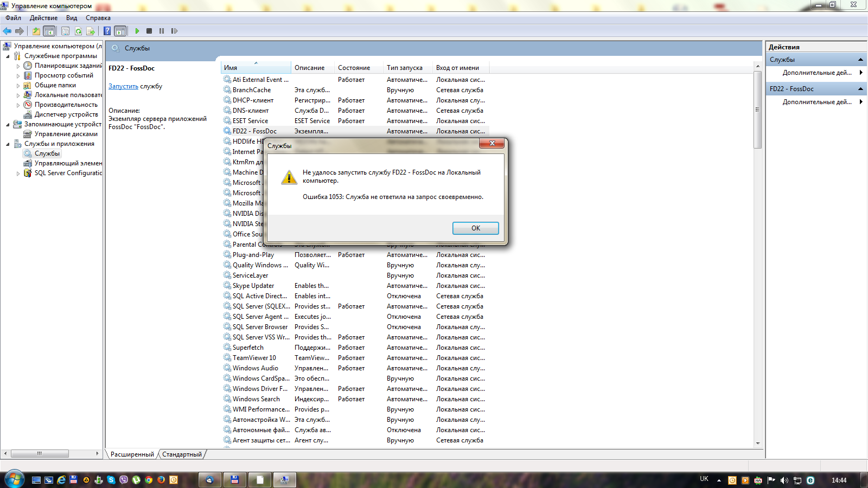Open Дополнительные действия under Службы
Viewport: 868px width, 488px height.
817,73
